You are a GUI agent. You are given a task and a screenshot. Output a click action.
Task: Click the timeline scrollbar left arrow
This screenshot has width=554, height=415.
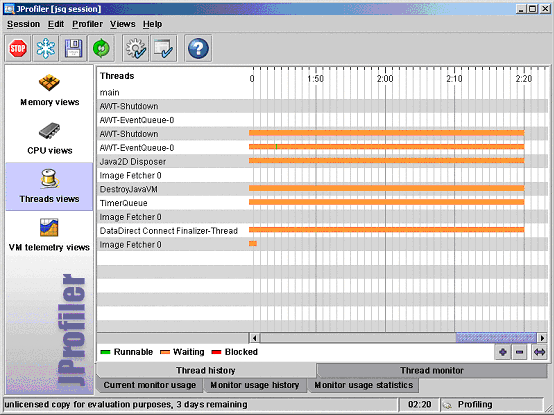pos(254,338)
